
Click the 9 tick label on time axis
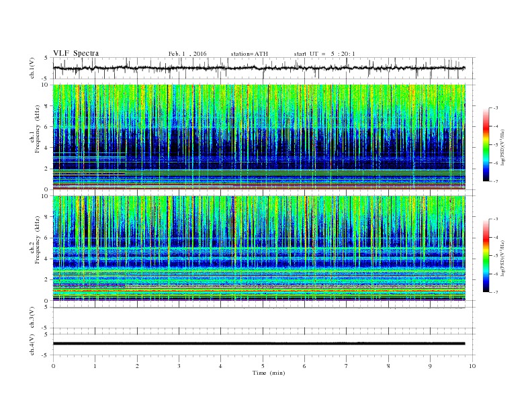pos(430,366)
